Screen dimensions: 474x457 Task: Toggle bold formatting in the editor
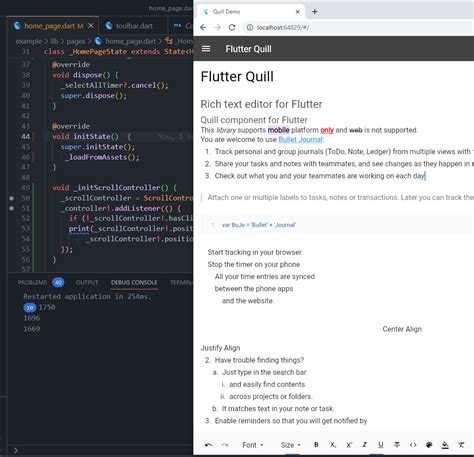[x=316, y=445]
